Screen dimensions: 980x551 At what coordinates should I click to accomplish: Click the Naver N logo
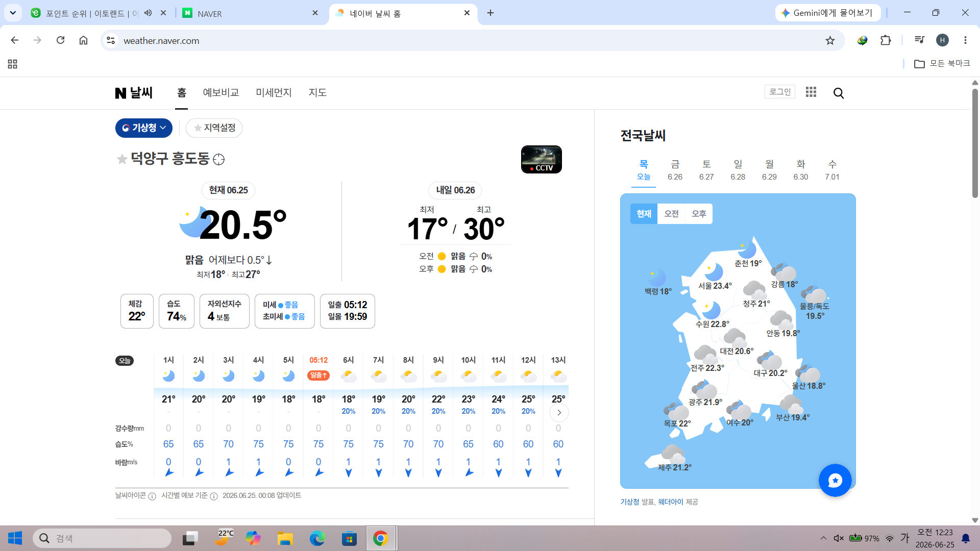120,93
